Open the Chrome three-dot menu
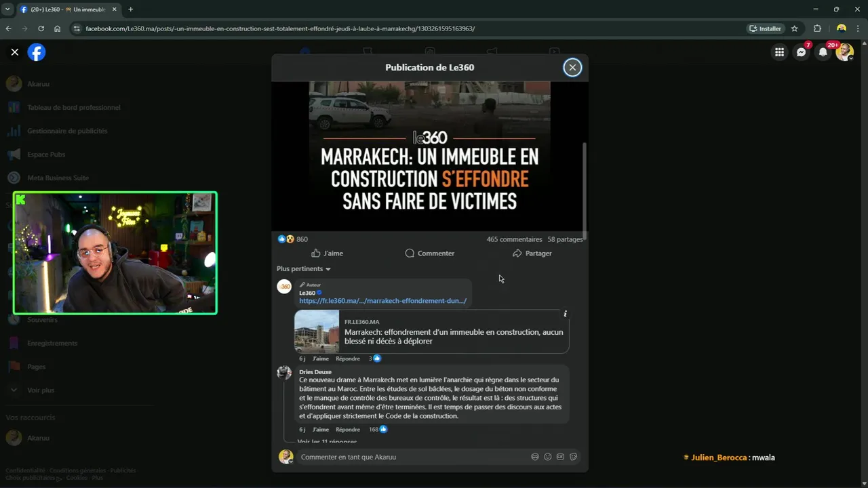The image size is (868, 488). 859,28
